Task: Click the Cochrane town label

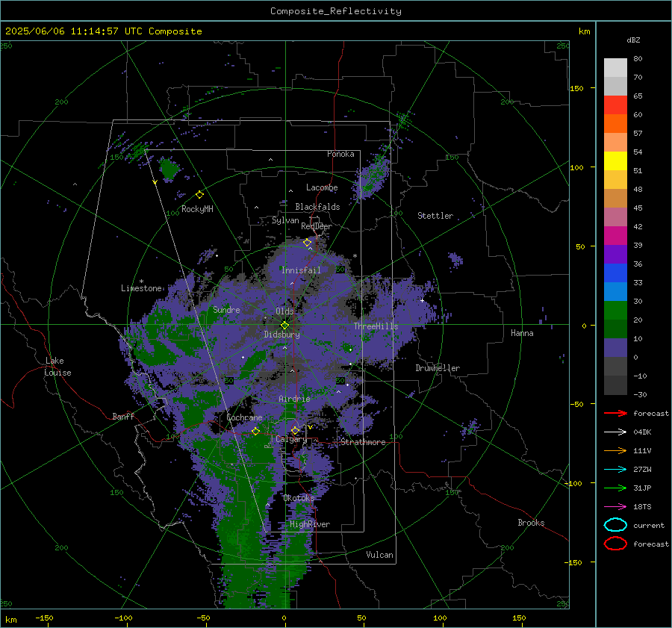Action: point(244,417)
